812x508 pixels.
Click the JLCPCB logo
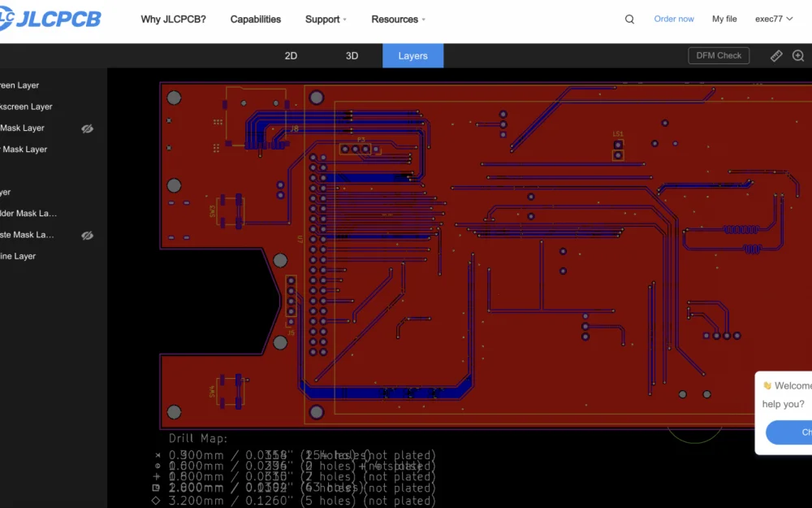click(x=50, y=18)
